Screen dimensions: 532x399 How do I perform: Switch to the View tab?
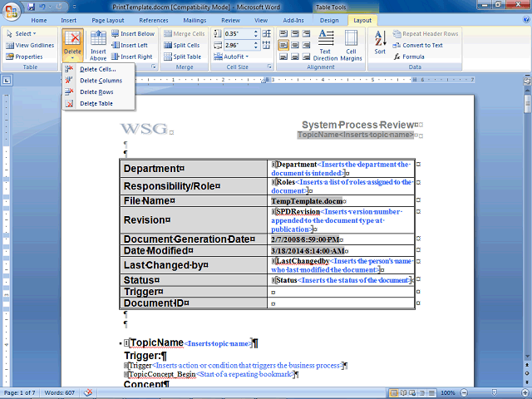pyautogui.click(x=261, y=20)
